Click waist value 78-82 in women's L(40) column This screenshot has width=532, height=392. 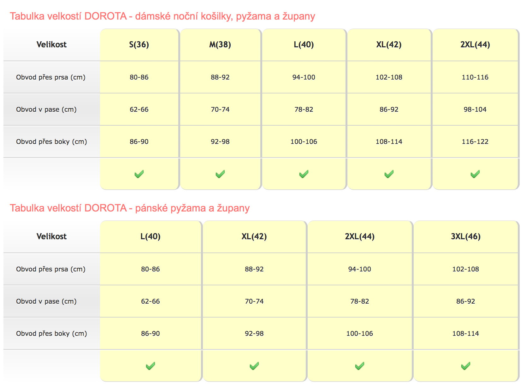tap(304, 110)
